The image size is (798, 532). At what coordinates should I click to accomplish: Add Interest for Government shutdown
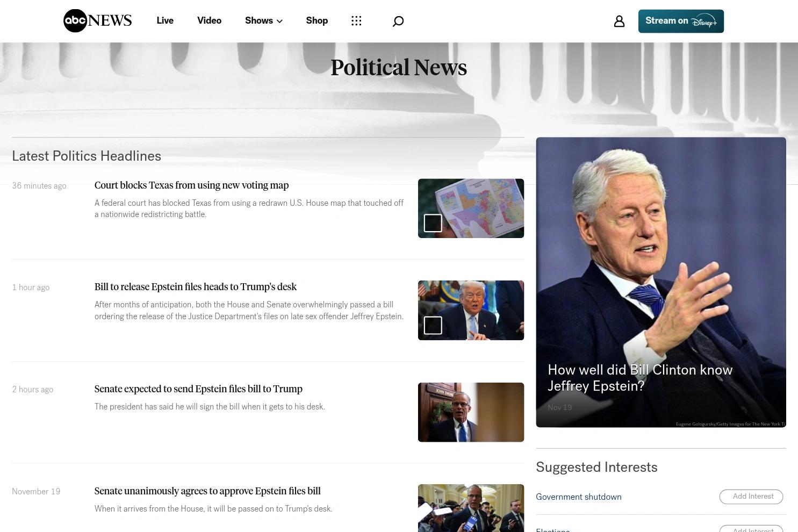coord(751,497)
